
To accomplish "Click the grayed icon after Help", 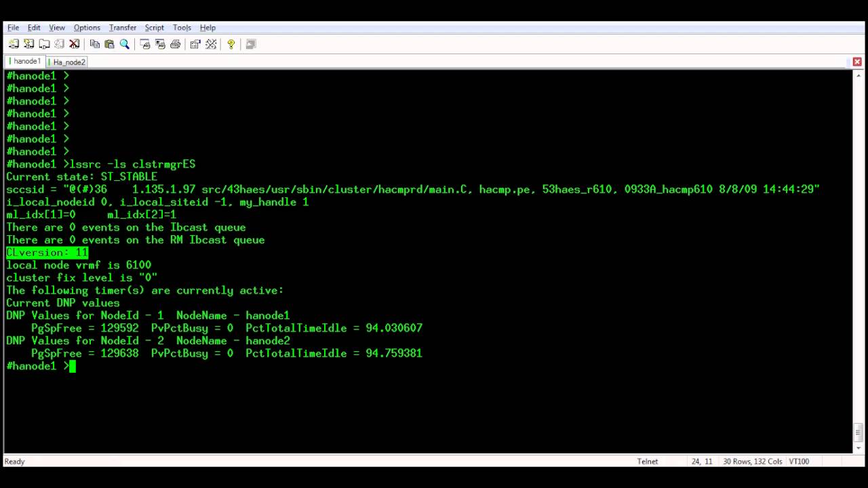I will [251, 44].
